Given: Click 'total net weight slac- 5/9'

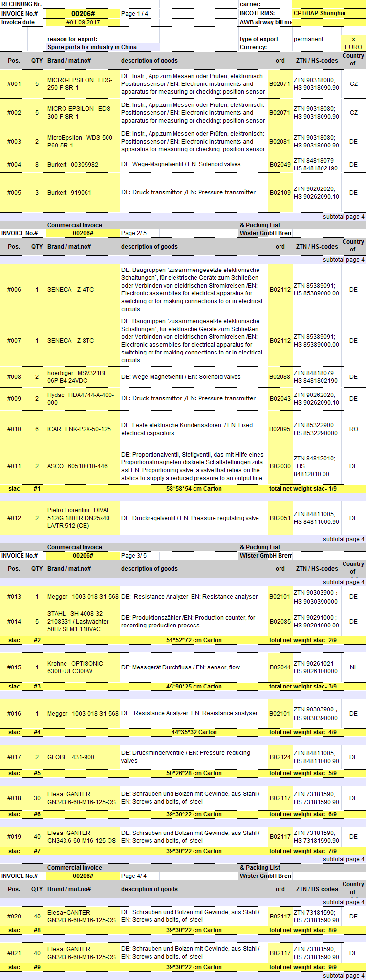Looking at the screenshot, I should 303,773.
